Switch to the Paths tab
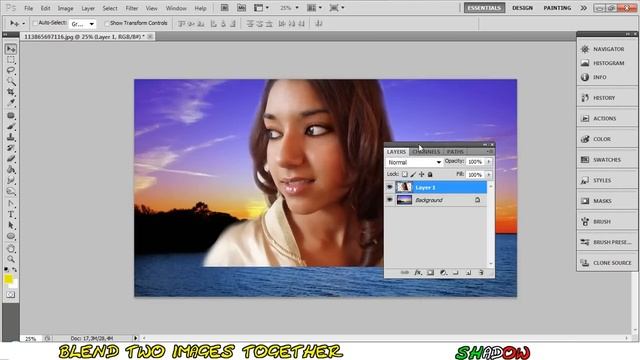The width and height of the screenshot is (640, 360). pyautogui.click(x=455, y=151)
